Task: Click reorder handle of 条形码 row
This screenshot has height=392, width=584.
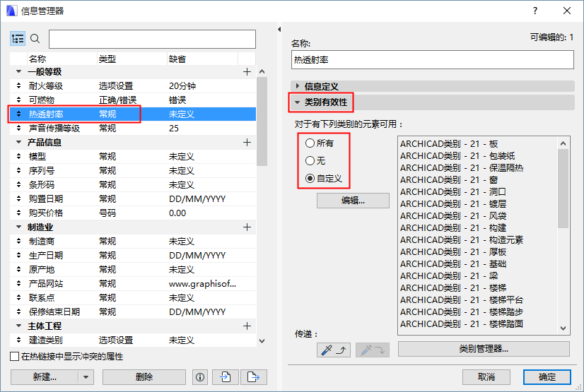Action: 18,185
